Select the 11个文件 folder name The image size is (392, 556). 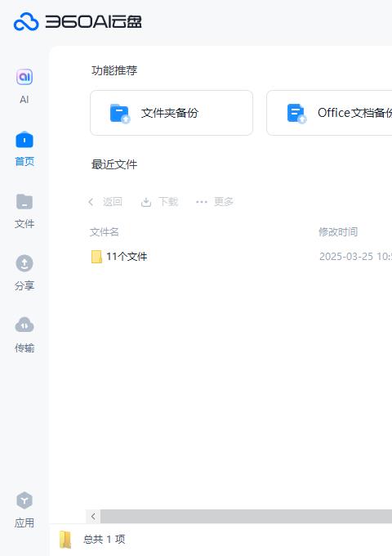[x=127, y=257]
